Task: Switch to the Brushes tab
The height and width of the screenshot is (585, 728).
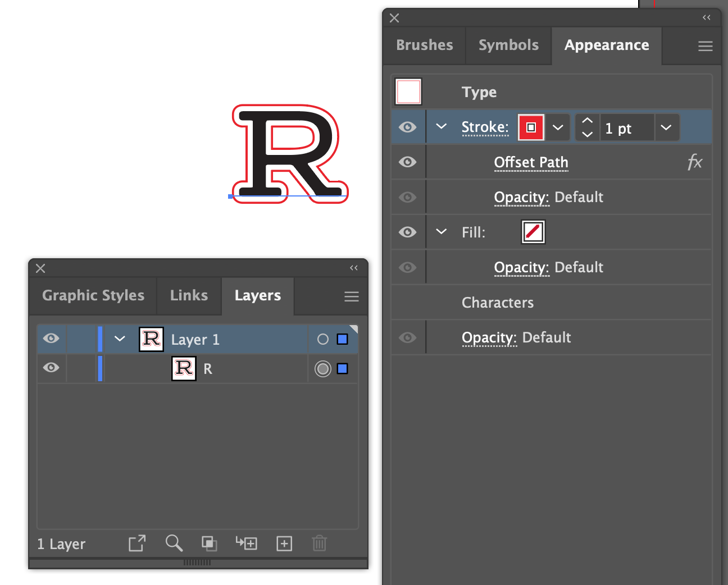Action: pos(425,45)
